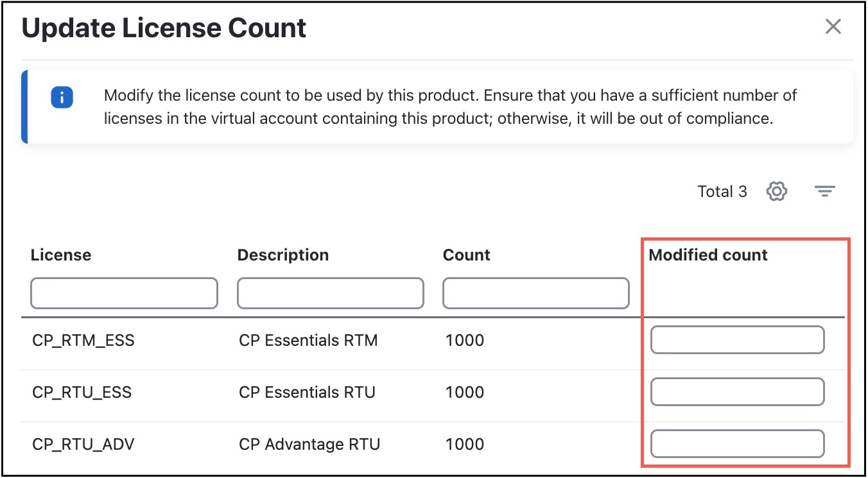Click count 1000 in CP_RTU_ADV row

click(465, 444)
